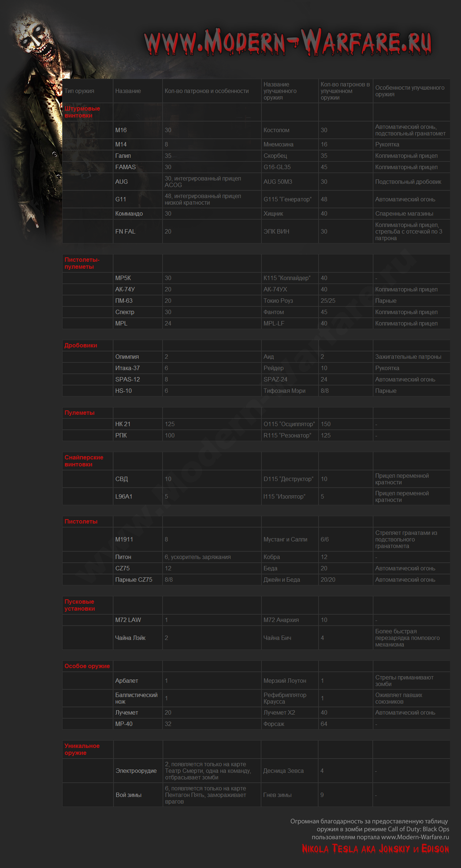Click the 'SPAZ-24' cell
This screenshot has height=868, width=461.
click(x=290, y=380)
